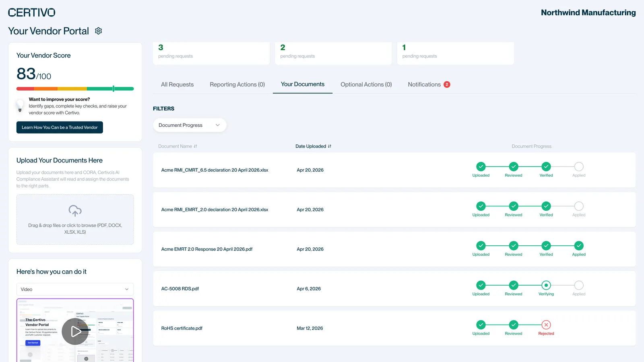Viewport: 644px width, 362px height.
Task: Click the CERTIVO logo
Action: pyautogui.click(x=32, y=12)
